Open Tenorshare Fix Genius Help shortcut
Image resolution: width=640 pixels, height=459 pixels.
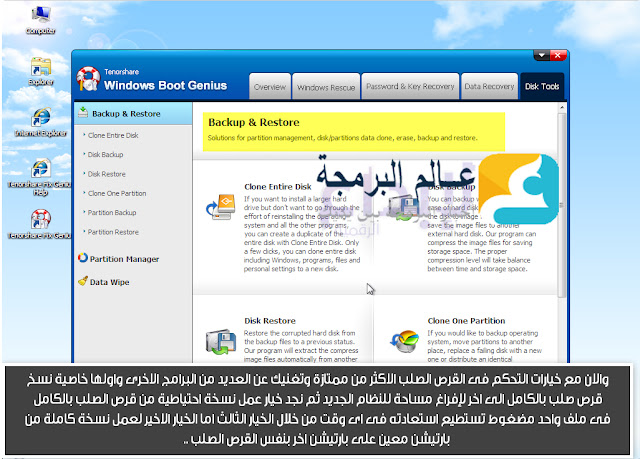coord(40,177)
